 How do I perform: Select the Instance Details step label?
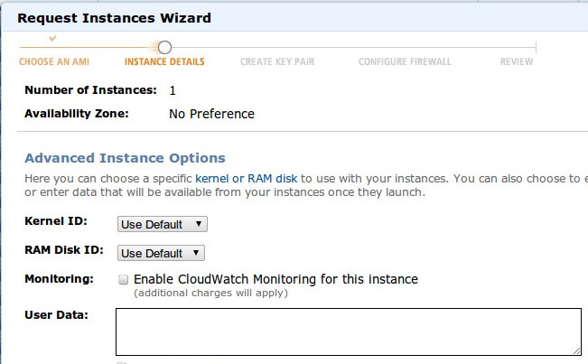click(x=164, y=62)
